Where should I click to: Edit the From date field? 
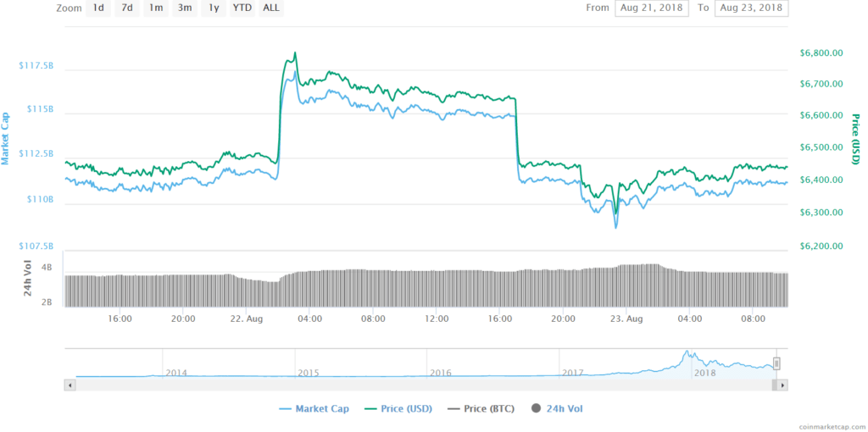(652, 8)
